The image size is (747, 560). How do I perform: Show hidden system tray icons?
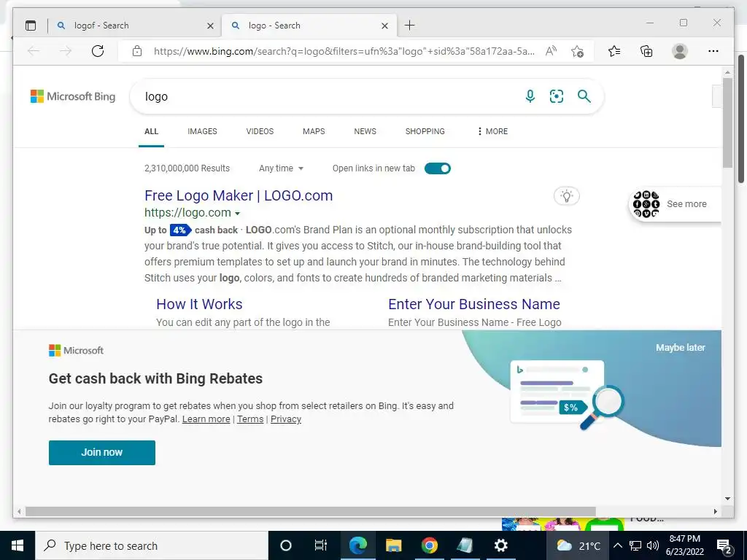617,545
